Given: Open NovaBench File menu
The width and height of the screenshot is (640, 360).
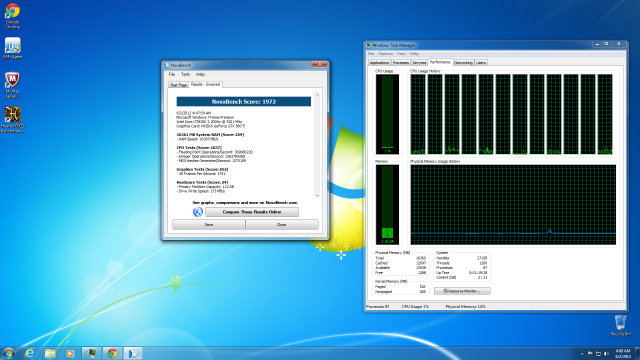Looking at the screenshot, I should coord(172,74).
